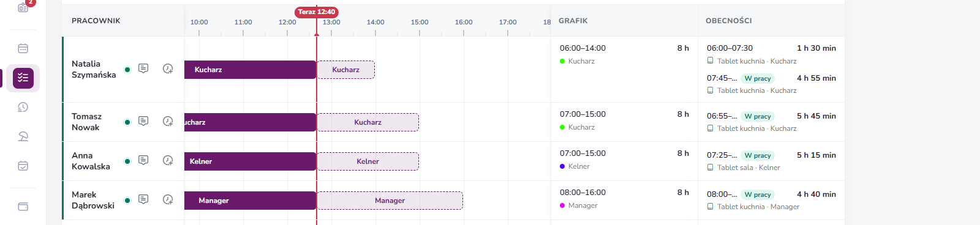The height and width of the screenshot is (225, 980).
Task: Click add-time clock icon for Tomasz Nowak
Action: click(168, 121)
